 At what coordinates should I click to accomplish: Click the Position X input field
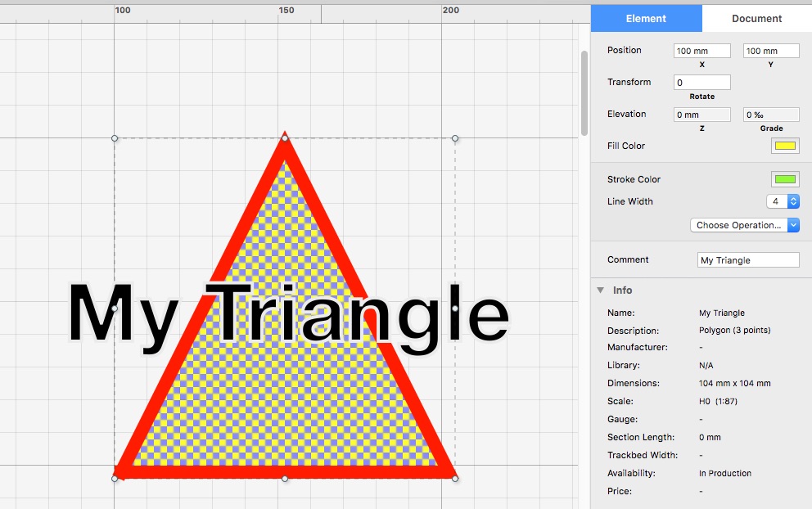[x=701, y=50]
